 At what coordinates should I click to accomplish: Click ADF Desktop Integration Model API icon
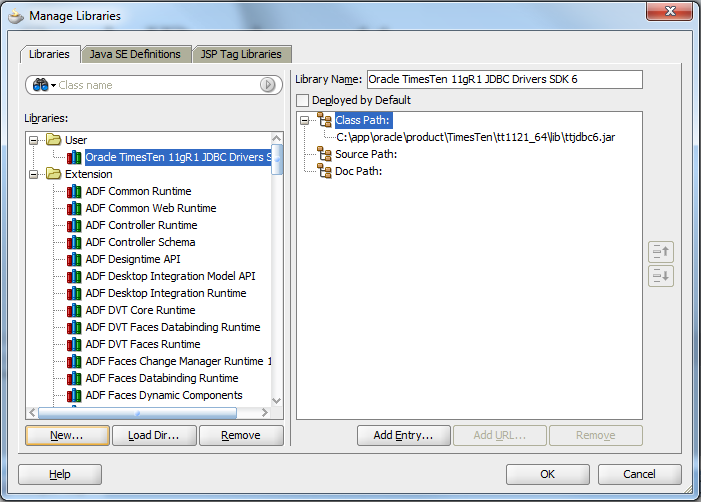pyautogui.click(x=74, y=276)
